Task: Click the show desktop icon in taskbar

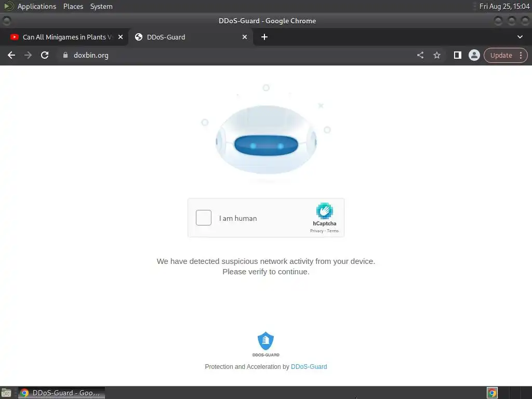Action: (6, 393)
